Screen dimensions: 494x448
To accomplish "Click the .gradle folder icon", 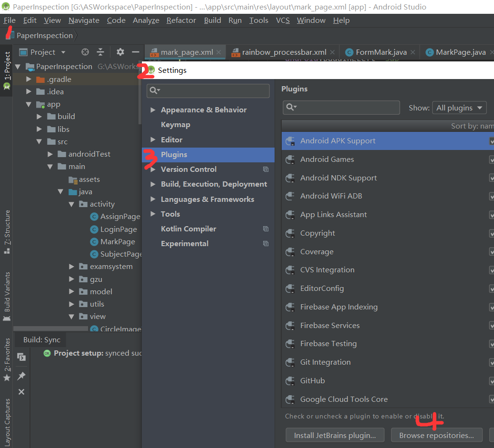I will [x=40, y=80].
